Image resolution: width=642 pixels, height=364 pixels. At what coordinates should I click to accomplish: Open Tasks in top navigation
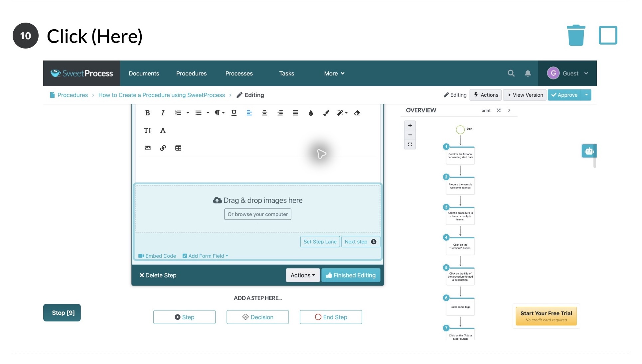286,73
